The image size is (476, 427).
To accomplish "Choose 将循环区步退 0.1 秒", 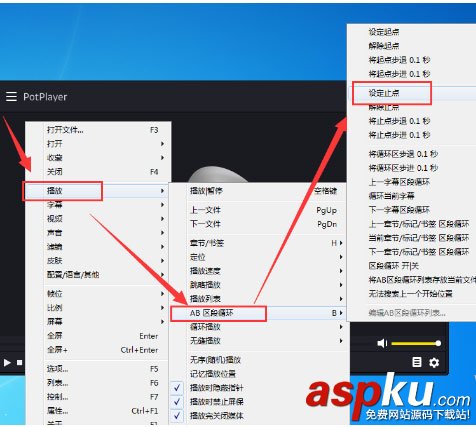I will (x=412, y=154).
